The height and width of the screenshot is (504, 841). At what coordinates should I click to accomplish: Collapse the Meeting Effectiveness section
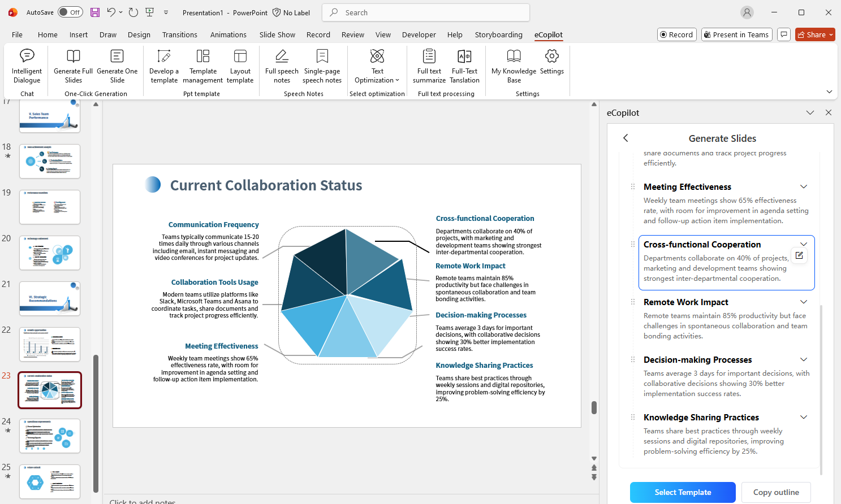(804, 187)
